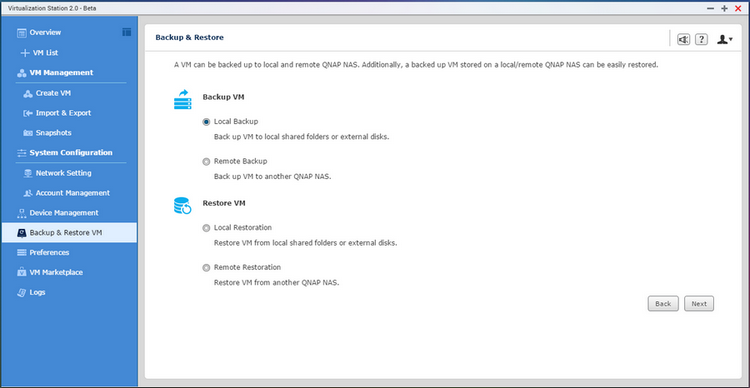Click the VM Management section header
Screen dimensions: 750x388
[61, 73]
